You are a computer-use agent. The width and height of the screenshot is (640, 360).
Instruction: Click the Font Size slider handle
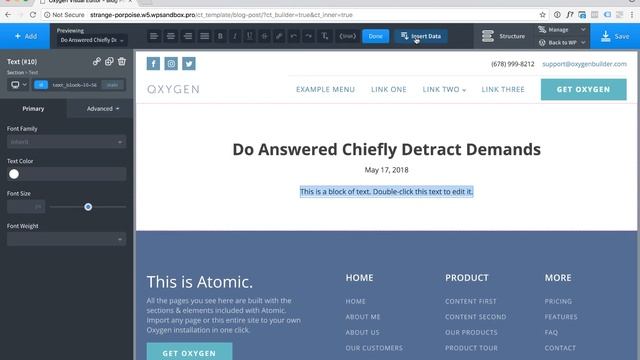[x=88, y=207]
